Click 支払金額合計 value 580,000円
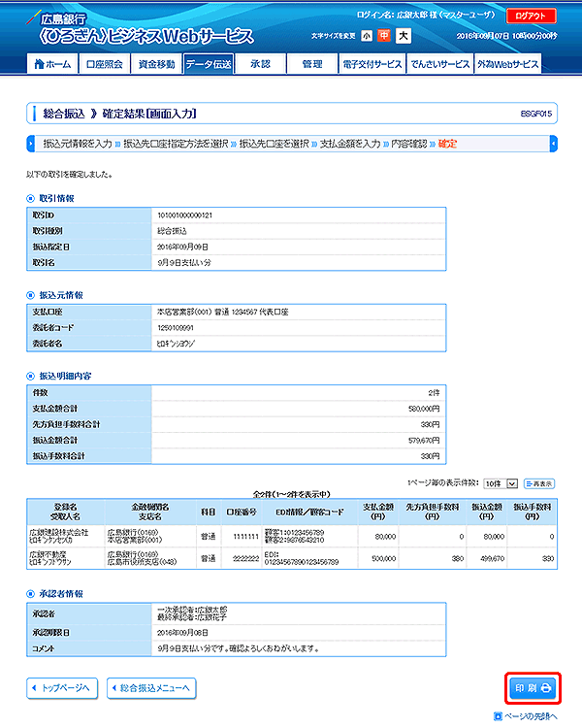Screen dimensions: 582x728 (x=424, y=409)
